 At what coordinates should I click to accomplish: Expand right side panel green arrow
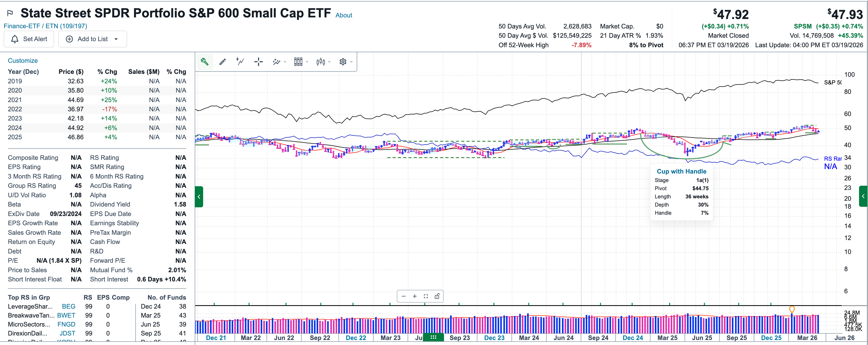pyautogui.click(x=863, y=196)
